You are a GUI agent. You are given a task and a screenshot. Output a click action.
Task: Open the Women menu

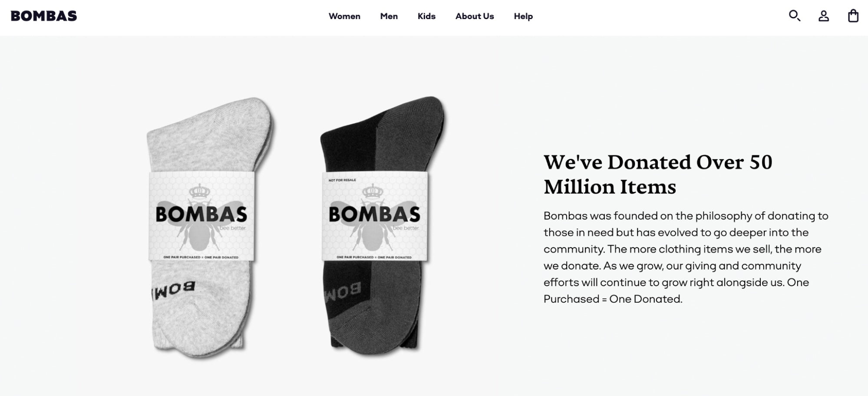[344, 16]
